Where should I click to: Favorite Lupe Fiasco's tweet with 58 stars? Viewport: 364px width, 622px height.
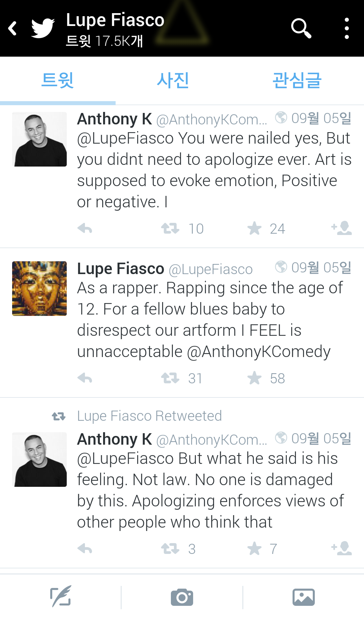click(254, 378)
